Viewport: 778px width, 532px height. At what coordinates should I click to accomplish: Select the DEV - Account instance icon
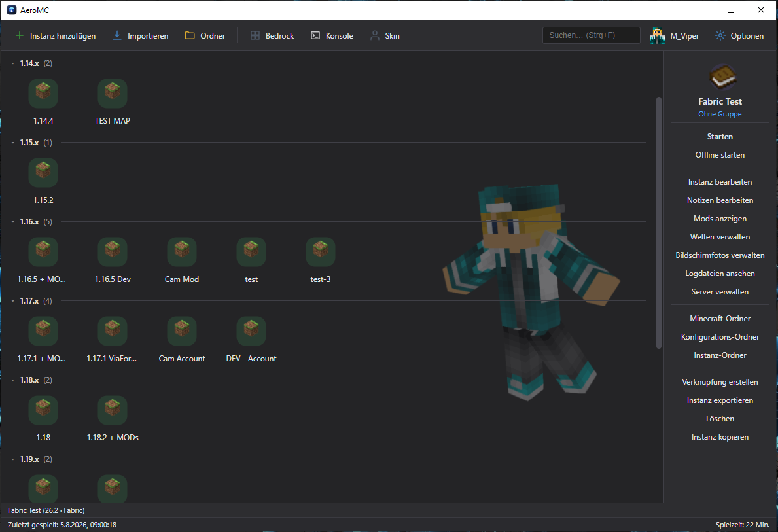[251, 331]
